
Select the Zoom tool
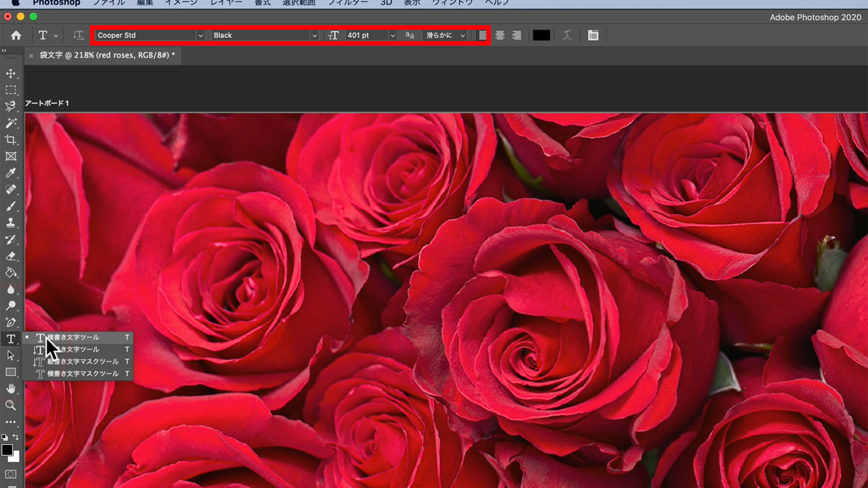(x=11, y=405)
